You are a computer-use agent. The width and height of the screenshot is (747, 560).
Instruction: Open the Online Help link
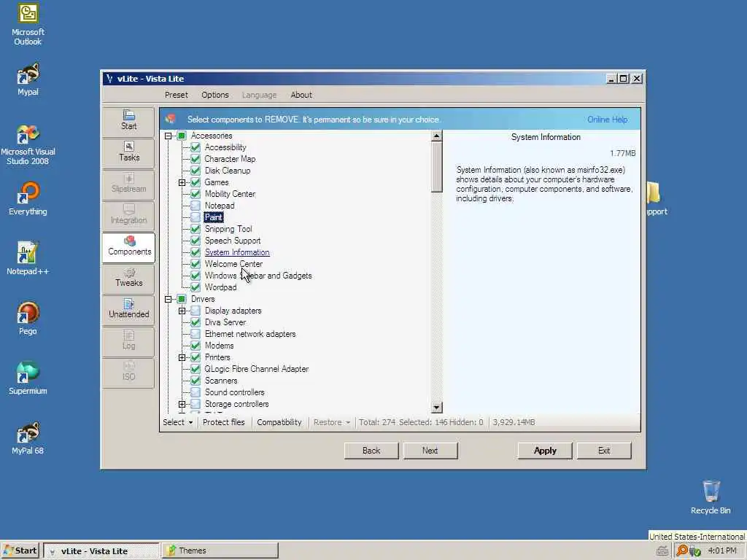[607, 120]
